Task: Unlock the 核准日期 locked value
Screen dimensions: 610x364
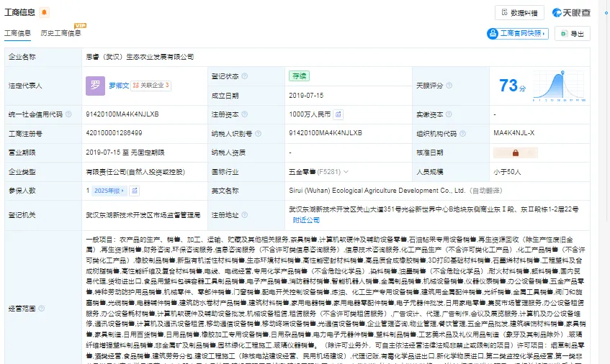Action: click(x=516, y=153)
